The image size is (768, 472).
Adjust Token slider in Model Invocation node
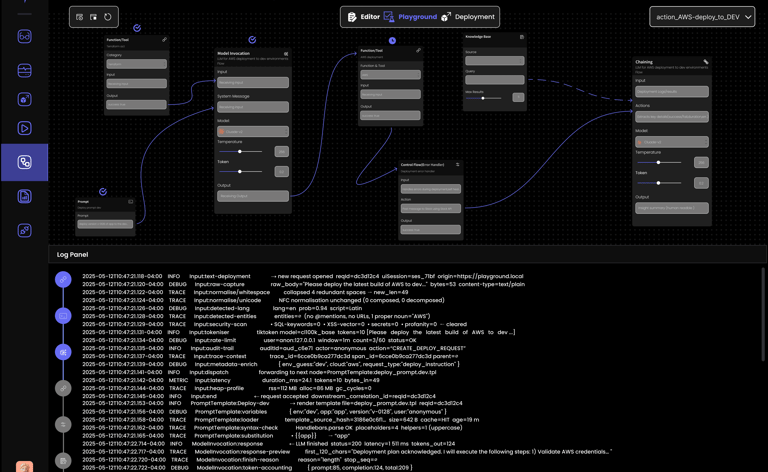[240, 171]
